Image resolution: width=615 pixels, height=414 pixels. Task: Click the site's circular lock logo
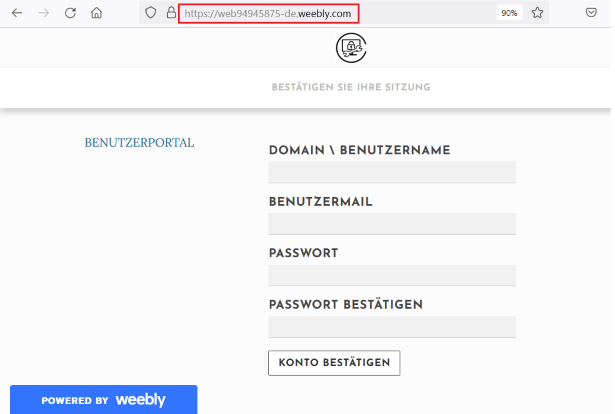pyautogui.click(x=351, y=48)
